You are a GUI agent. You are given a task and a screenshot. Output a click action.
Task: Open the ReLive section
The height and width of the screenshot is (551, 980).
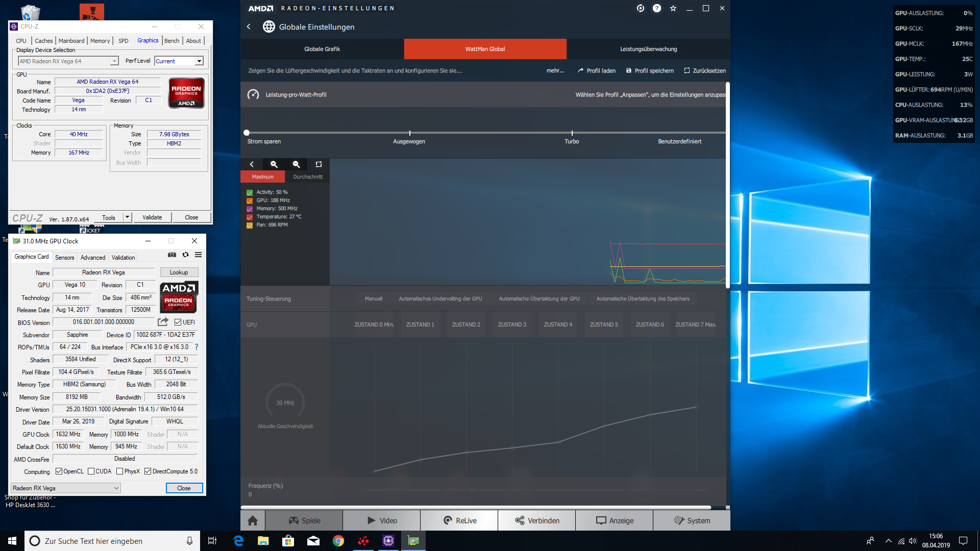click(x=459, y=520)
